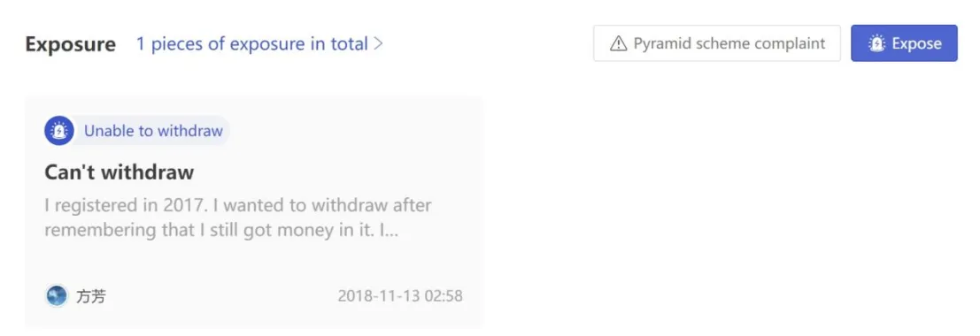The image size is (980, 336).
Task: Click the 'I registered in 2017' preview line
Action: tap(238, 205)
